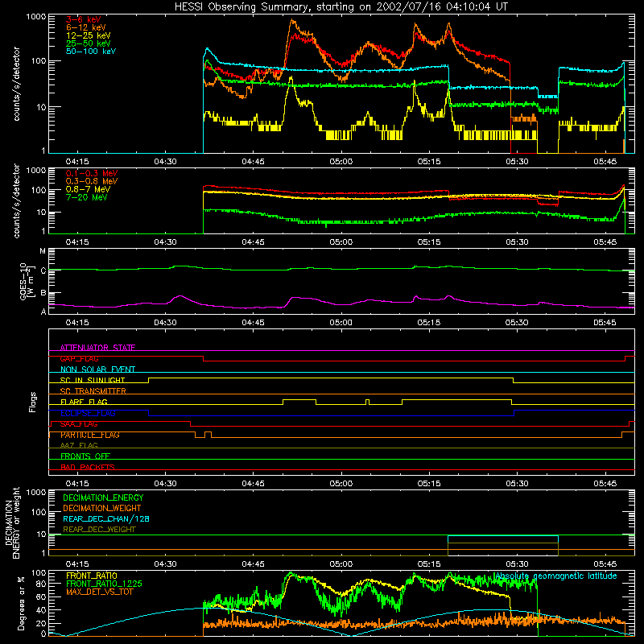Click counts/s/detector label of the keV panel
This screenshot has width=644, height=644.
(16, 84)
